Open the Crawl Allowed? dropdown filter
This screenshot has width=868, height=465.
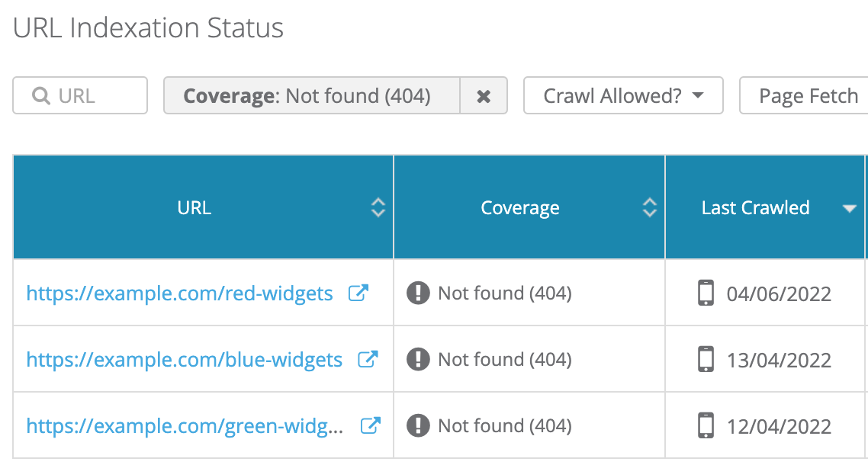(x=622, y=96)
